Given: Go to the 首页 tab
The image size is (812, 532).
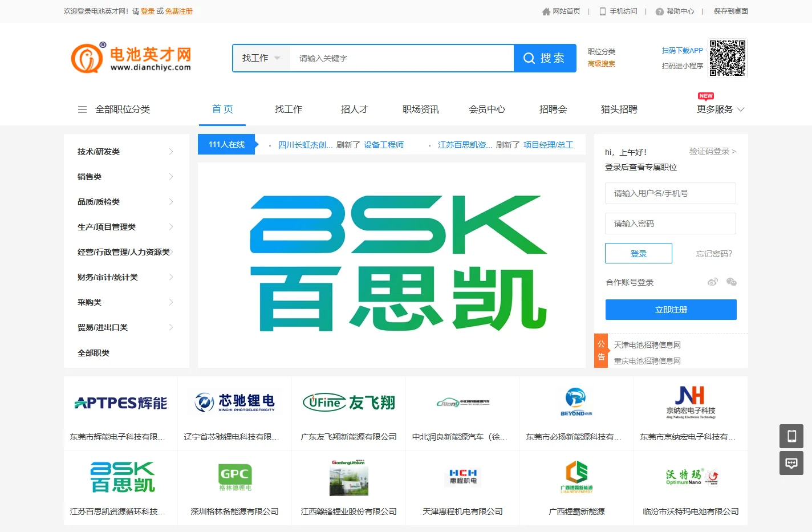Looking at the screenshot, I should click(222, 109).
